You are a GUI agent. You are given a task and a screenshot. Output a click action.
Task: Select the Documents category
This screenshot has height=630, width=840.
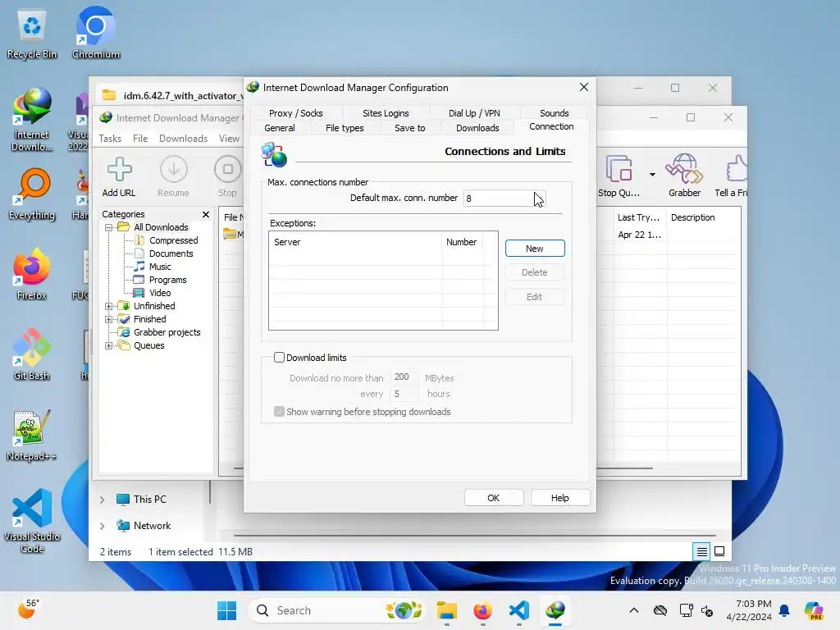(171, 253)
